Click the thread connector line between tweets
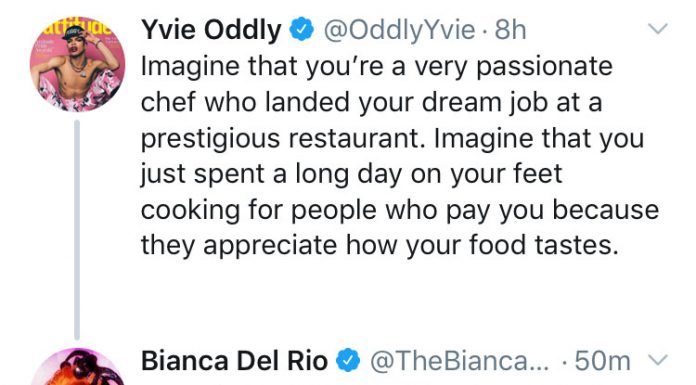 pyautogui.click(x=77, y=230)
